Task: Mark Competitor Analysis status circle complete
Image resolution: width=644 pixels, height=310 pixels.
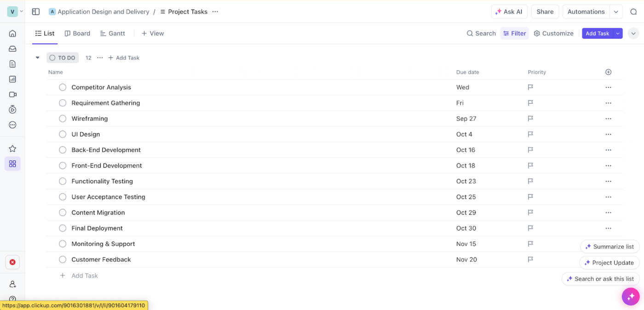Action: [x=63, y=87]
